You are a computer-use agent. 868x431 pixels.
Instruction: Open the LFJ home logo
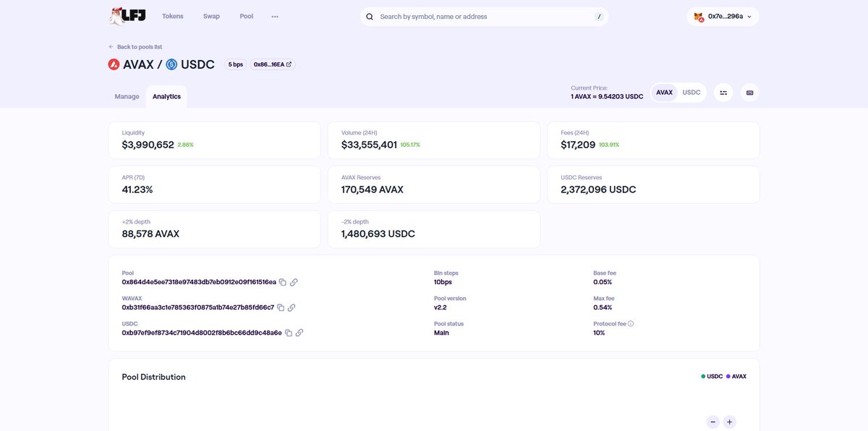pyautogui.click(x=127, y=16)
